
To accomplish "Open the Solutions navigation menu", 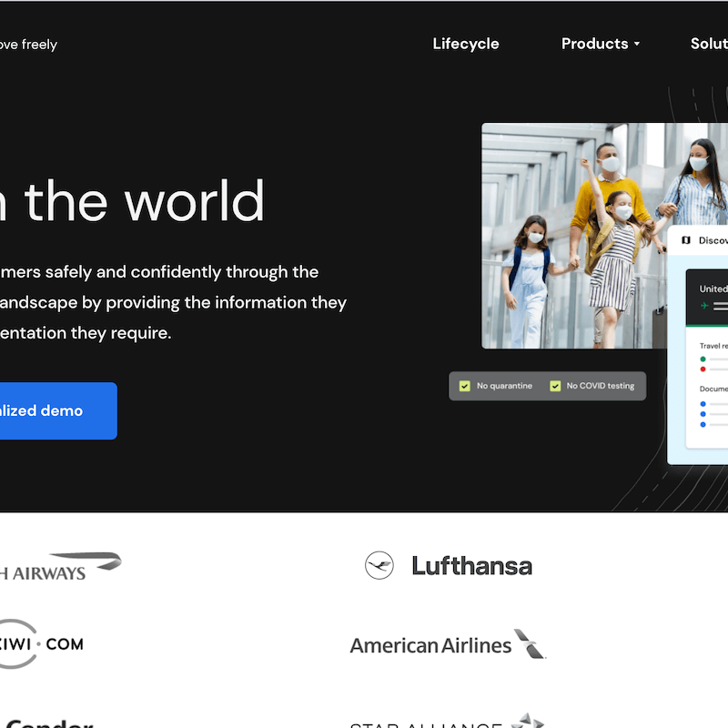I will coord(708,44).
